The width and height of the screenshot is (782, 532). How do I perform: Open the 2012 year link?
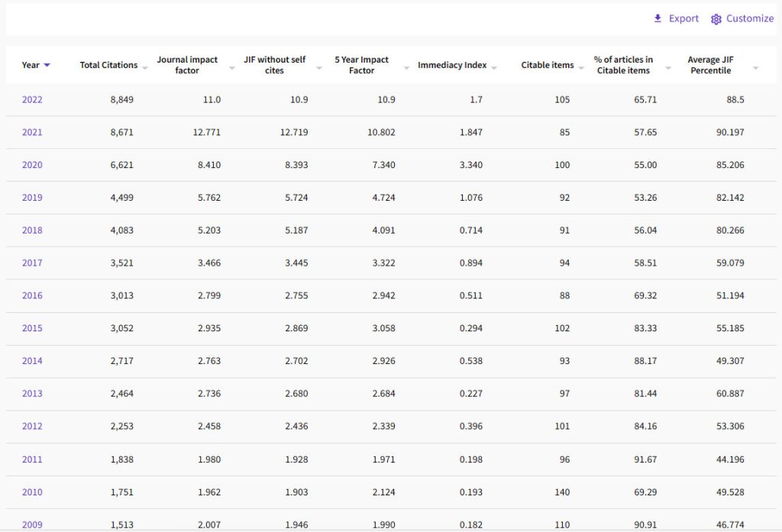coord(32,427)
